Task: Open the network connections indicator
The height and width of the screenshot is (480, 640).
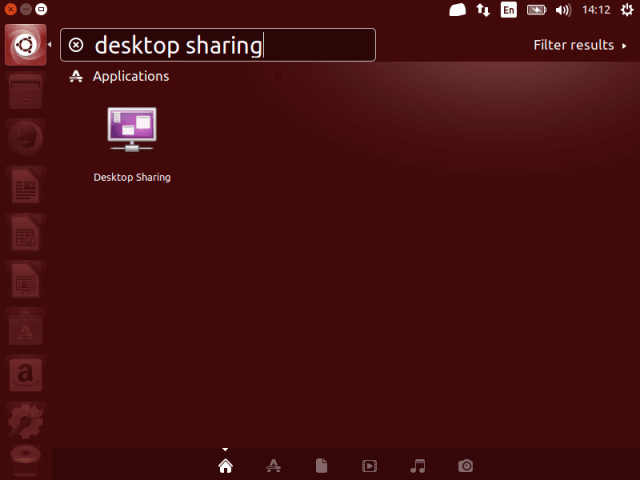Action: pyautogui.click(x=483, y=10)
